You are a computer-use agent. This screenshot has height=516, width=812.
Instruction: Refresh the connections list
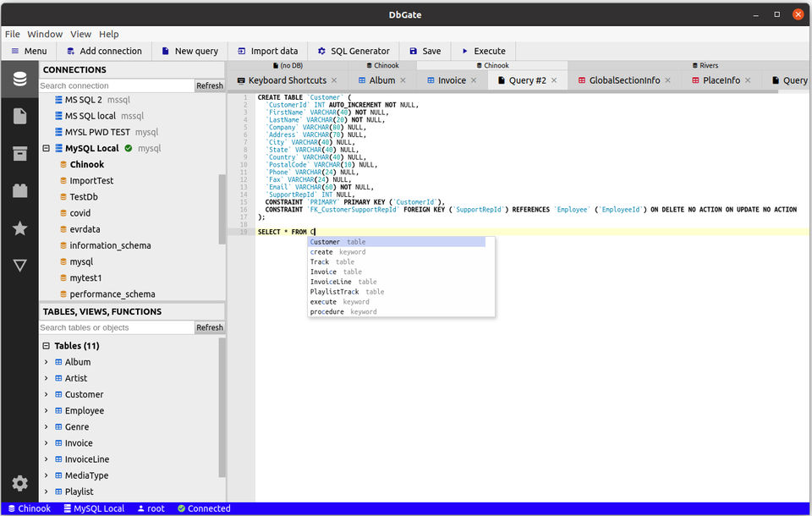tap(210, 85)
